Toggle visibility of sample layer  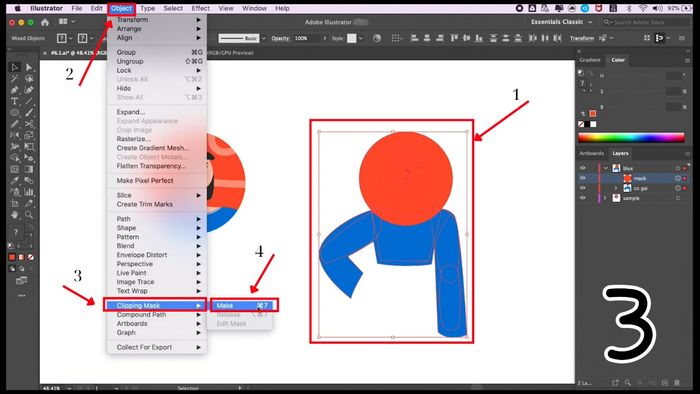[x=583, y=198]
